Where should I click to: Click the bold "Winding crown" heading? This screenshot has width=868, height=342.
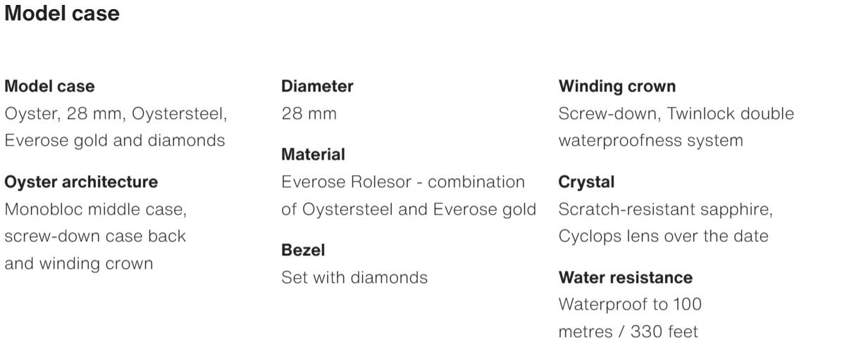click(617, 87)
